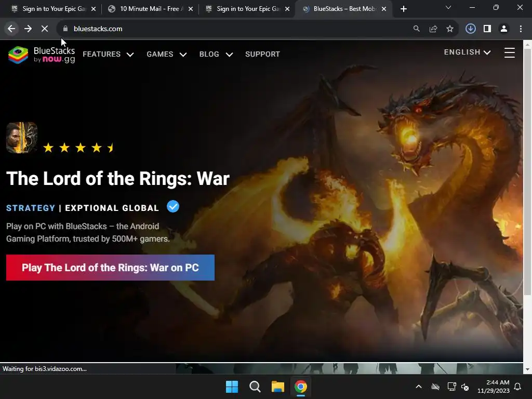Click the muted volume tray icon
This screenshot has height=399, width=532.
(465, 387)
